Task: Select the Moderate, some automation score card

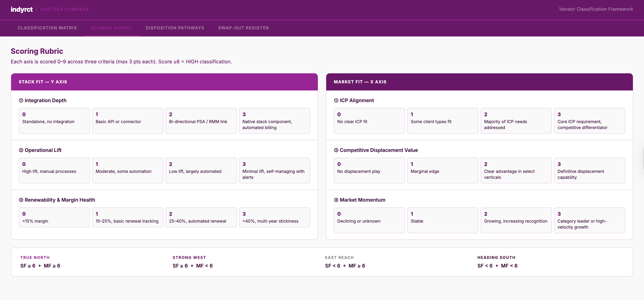Action: (127, 171)
